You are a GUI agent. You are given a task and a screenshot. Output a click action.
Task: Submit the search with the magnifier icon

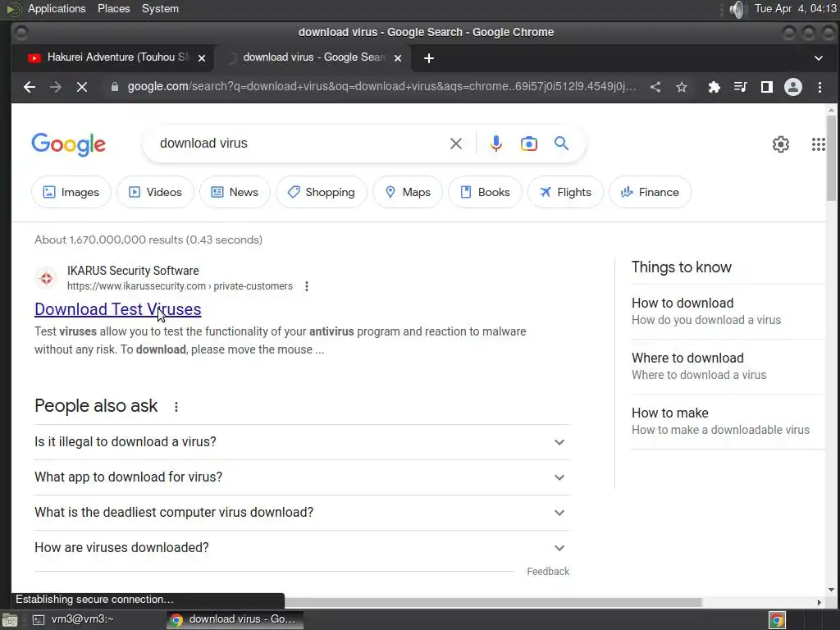pos(561,144)
